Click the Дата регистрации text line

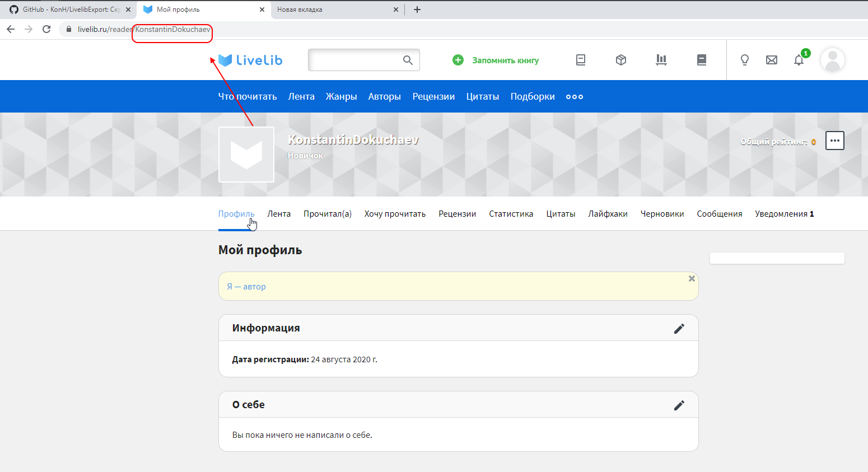pos(305,359)
